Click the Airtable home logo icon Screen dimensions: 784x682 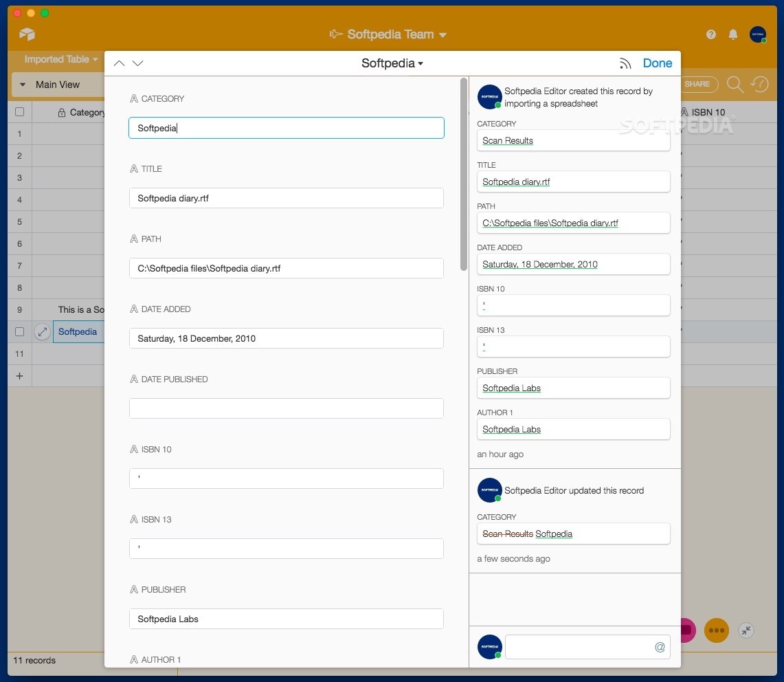click(x=27, y=34)
